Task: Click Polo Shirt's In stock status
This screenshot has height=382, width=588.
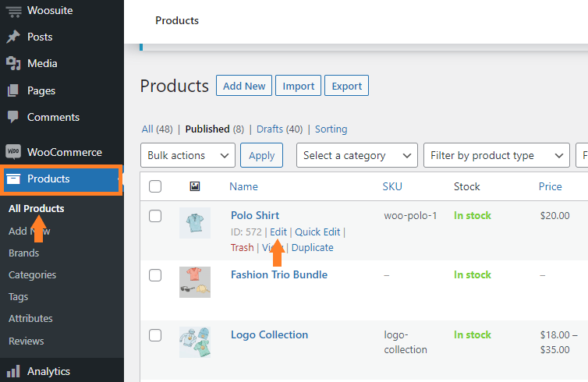Action: [473, 215]
